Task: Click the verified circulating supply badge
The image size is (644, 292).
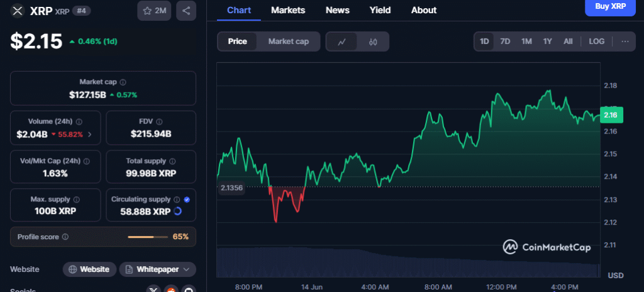Action: (x=187, y=199)
